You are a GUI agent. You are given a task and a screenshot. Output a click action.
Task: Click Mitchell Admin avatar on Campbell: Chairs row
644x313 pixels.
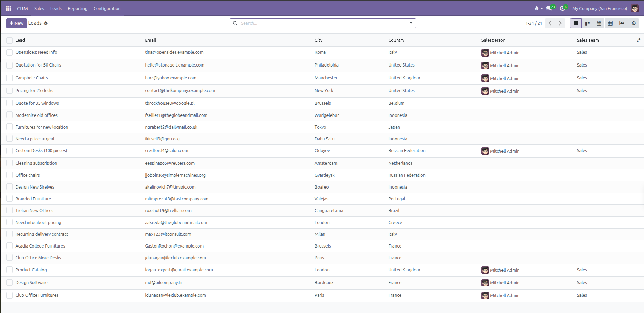pos(485,78)
